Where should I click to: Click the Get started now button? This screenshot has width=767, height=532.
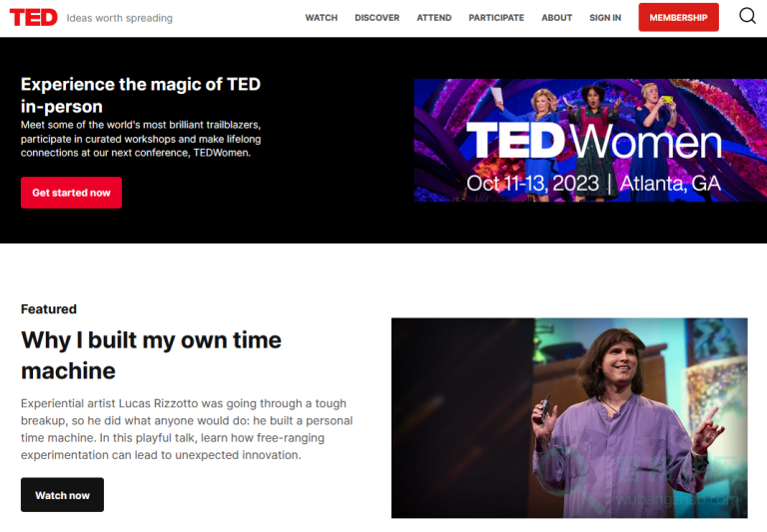click(x=71, y=193)
